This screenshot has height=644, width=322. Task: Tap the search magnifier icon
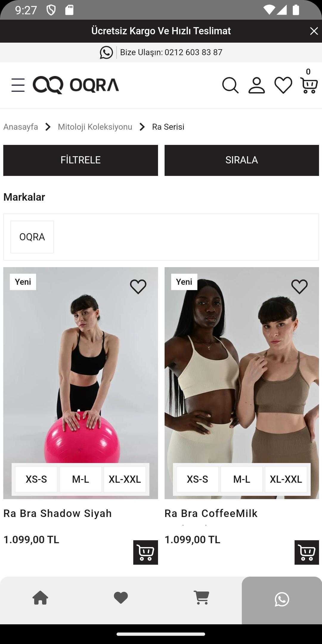click(230, 85)
